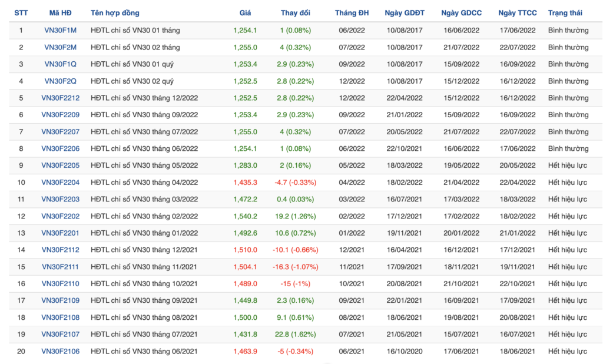Click the VN30F2209 contract link

point(60,115)
